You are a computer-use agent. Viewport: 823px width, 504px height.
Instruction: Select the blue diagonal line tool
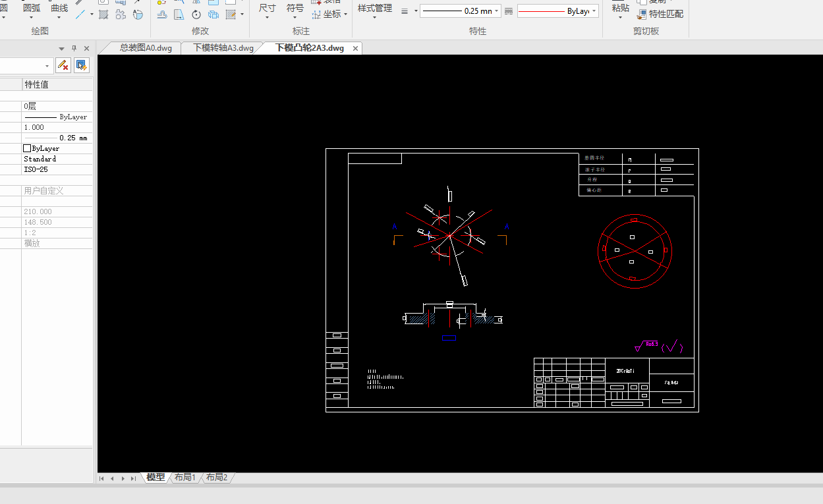coord(81,14)
